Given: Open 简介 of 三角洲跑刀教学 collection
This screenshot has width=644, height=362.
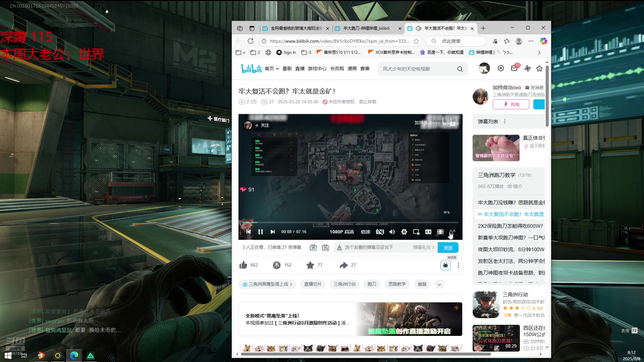Looking at the screenshot, I should pyautogui.click(x=515, y=186).
